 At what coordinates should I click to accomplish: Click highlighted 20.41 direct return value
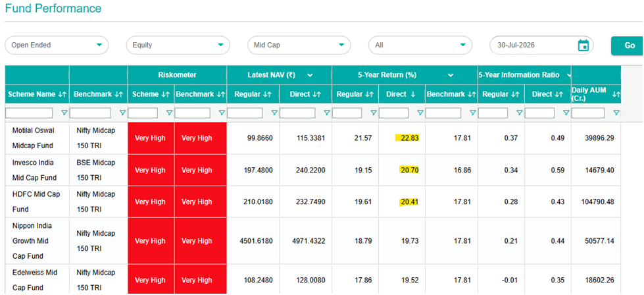click(409, 201)
